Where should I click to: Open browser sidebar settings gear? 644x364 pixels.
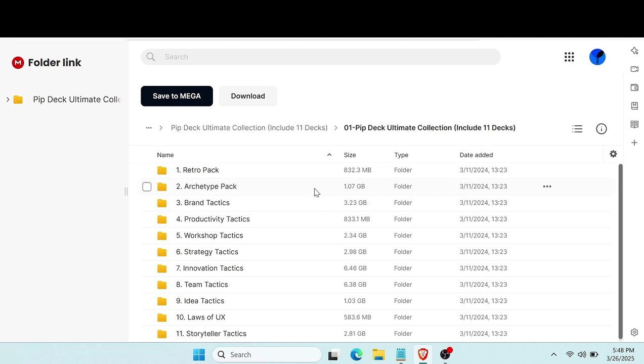coord(634,332)
